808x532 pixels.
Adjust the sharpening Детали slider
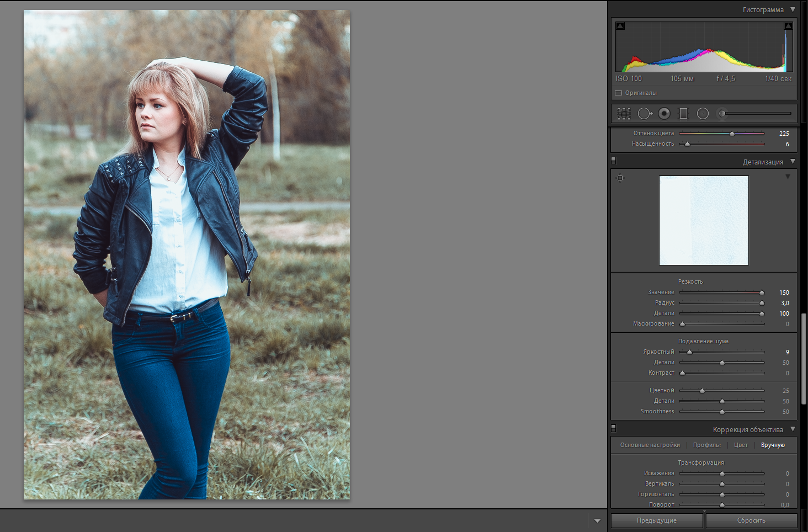point(762,313)
